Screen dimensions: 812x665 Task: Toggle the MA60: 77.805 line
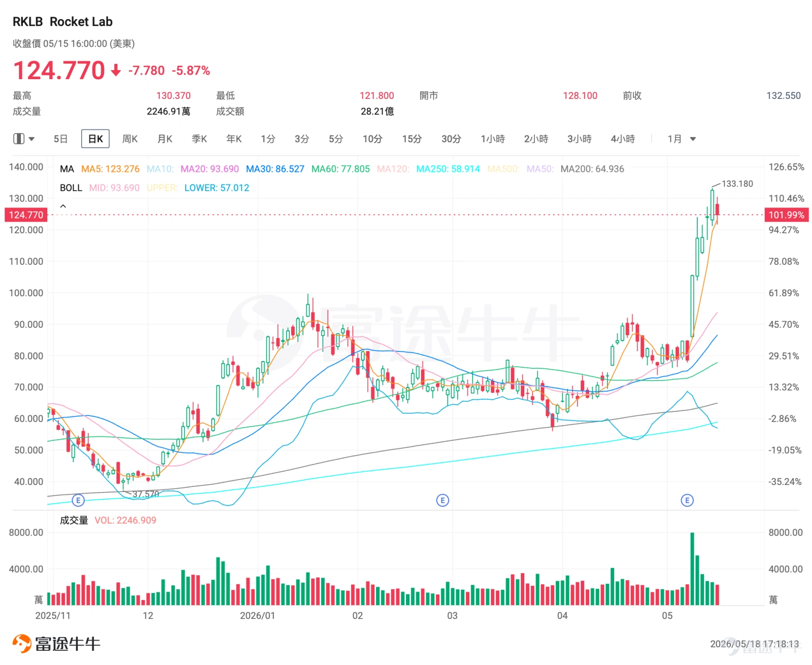[341, 169]
